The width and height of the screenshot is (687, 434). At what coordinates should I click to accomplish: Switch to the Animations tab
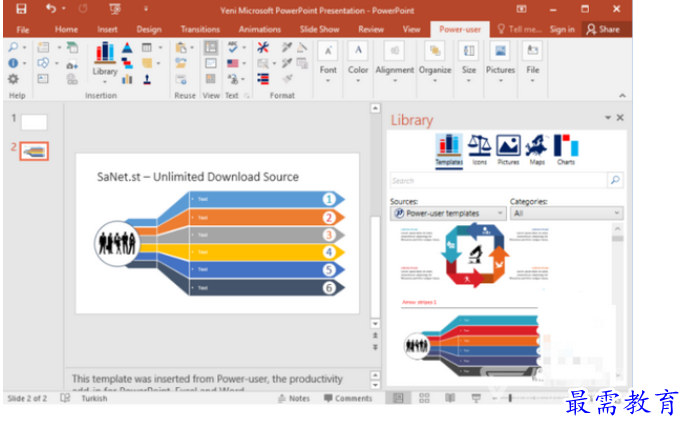pyautogui.click(x=260, y=29)
